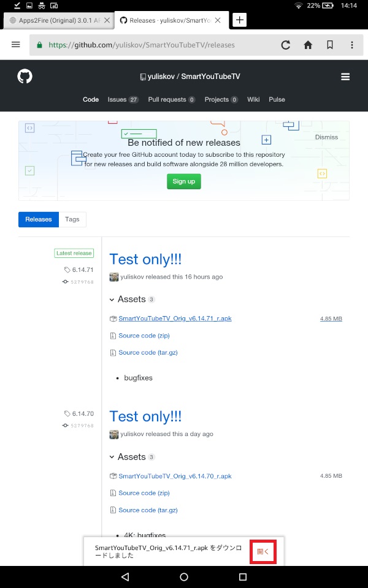Tap the Wi-Fi status icon
Image resolution: width=368 pixels, height=588 pixels.
pos(299,6)
